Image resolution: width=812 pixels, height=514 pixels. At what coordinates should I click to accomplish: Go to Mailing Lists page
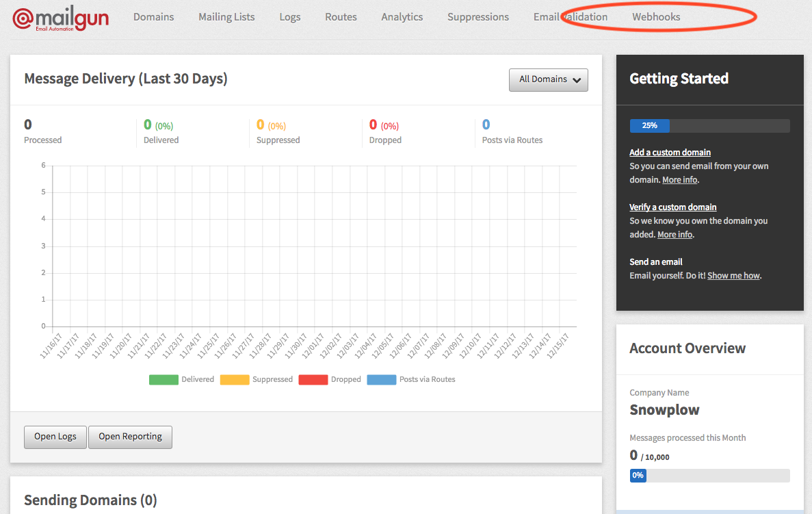[226, 17]
